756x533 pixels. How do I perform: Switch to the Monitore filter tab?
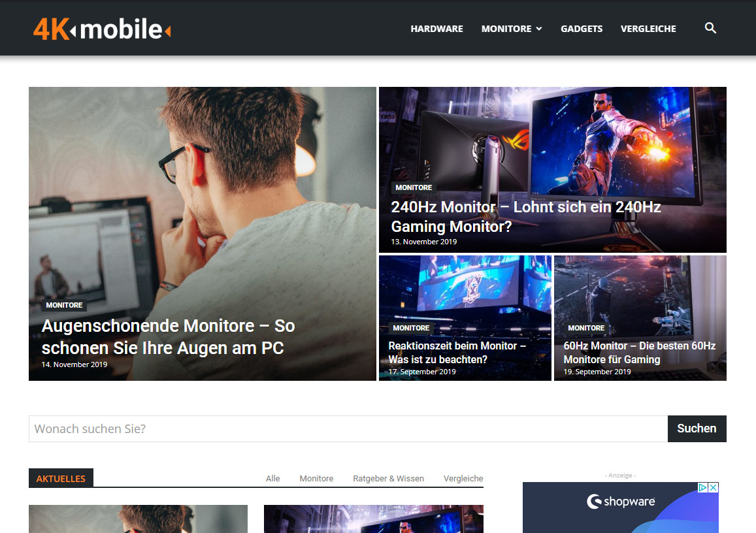(x=316, y=479)
